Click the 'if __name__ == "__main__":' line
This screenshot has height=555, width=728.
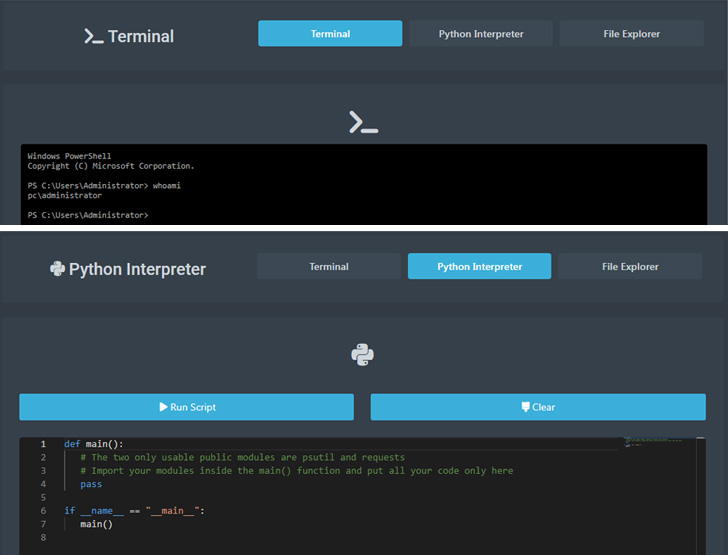pos(134,511)
